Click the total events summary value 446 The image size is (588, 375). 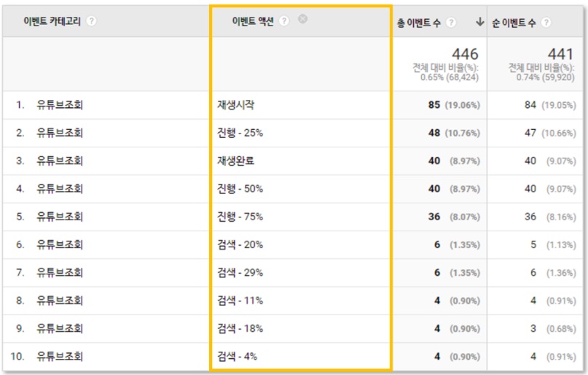click(465, 54)
